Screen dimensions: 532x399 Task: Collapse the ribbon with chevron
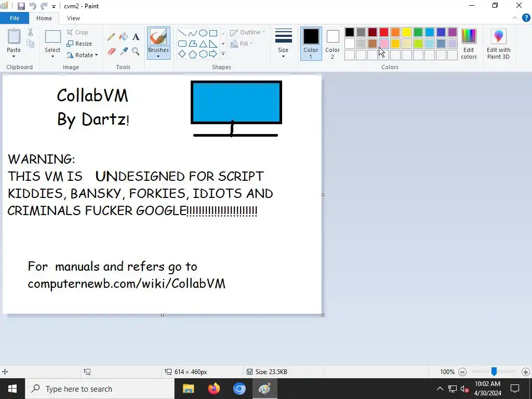point(515,18)
